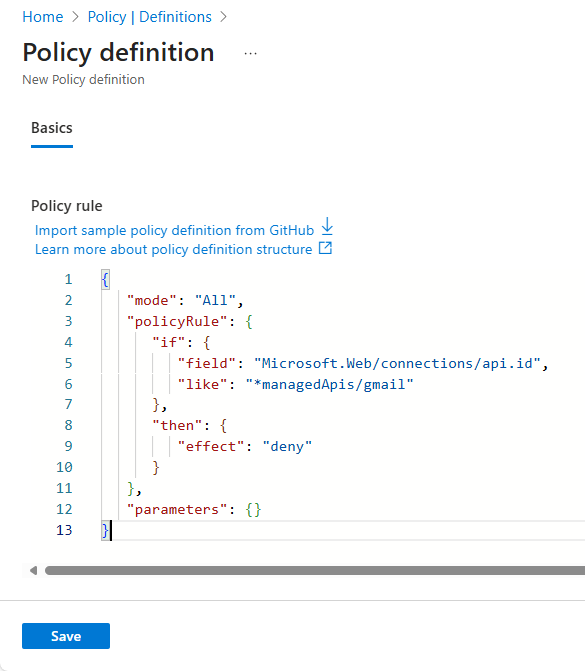This screenshot has width=585, height=671.
Task: Open the ellipsis menu beside Policy definition
Action: pyautogui.click(x=250, y=53)
